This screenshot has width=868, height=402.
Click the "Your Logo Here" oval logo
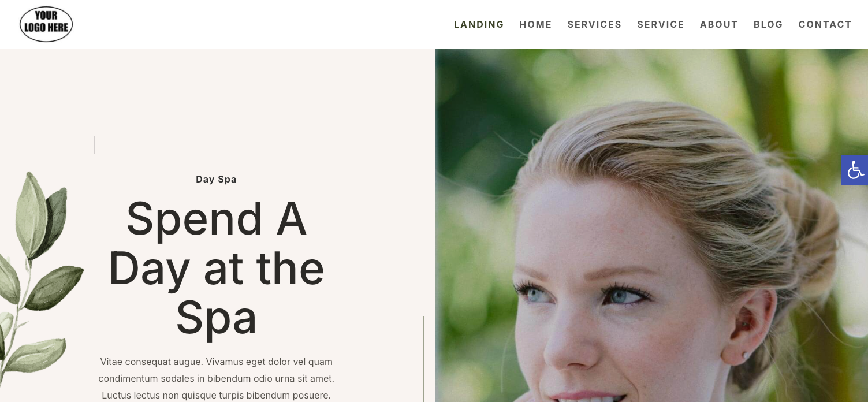coord(46,24)
